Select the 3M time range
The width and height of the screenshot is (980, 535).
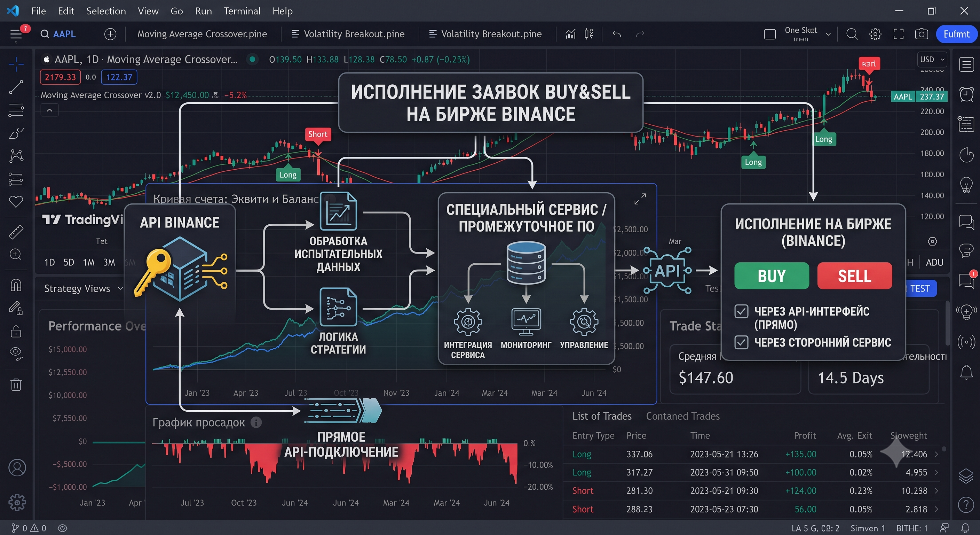pyautogui.click(x=109, y=262)
